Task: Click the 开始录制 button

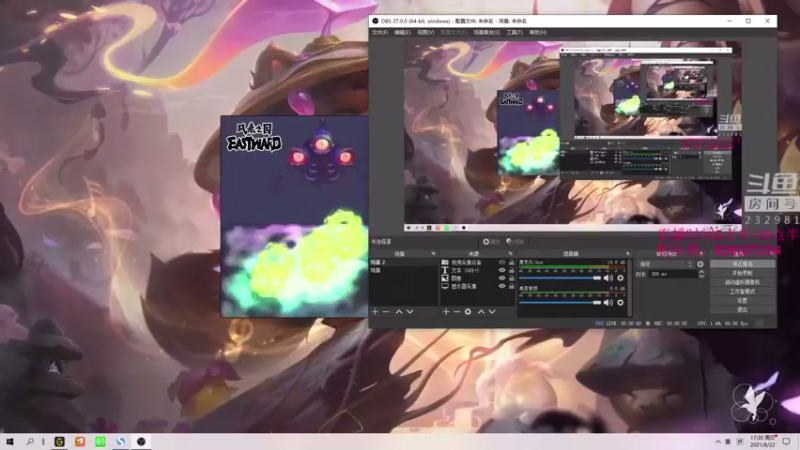Action: pos(742,273)
